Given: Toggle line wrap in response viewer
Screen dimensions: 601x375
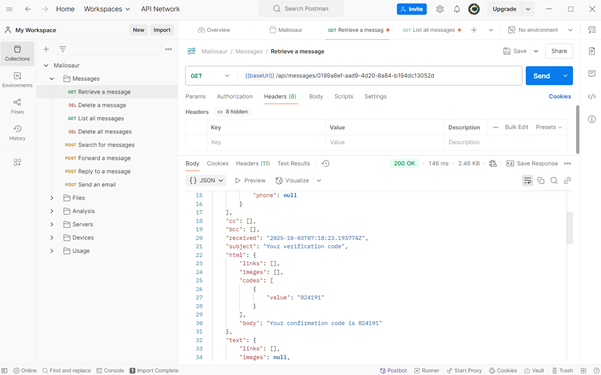Looking at the screenshot, I should [527, 181].
